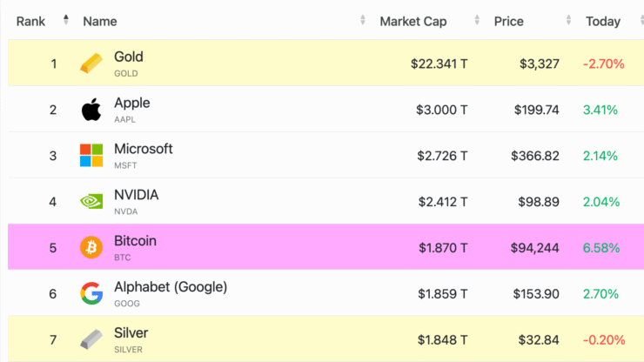Click the NVIDIA logo icon

[91, 201]
